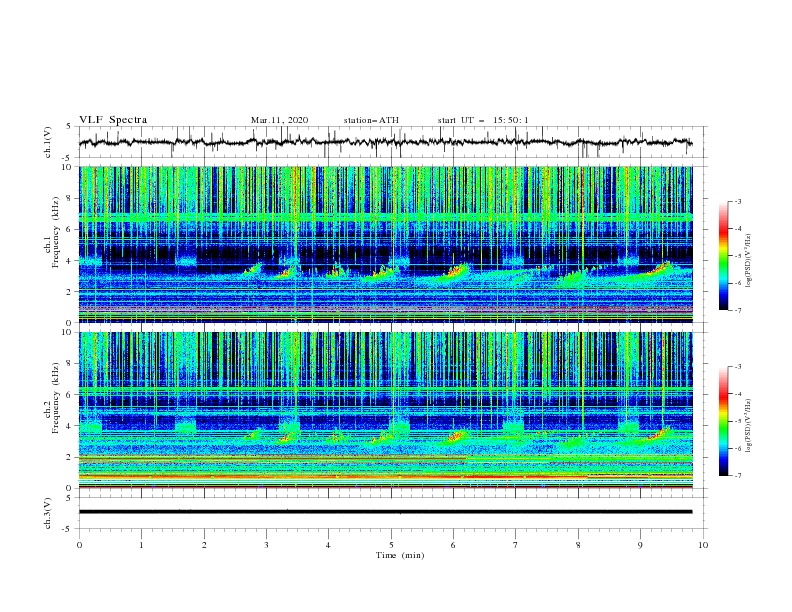
Task: Click the "-3" tick on ch.2 color bar
Action: pyautogui.click(x=738, y=367)
